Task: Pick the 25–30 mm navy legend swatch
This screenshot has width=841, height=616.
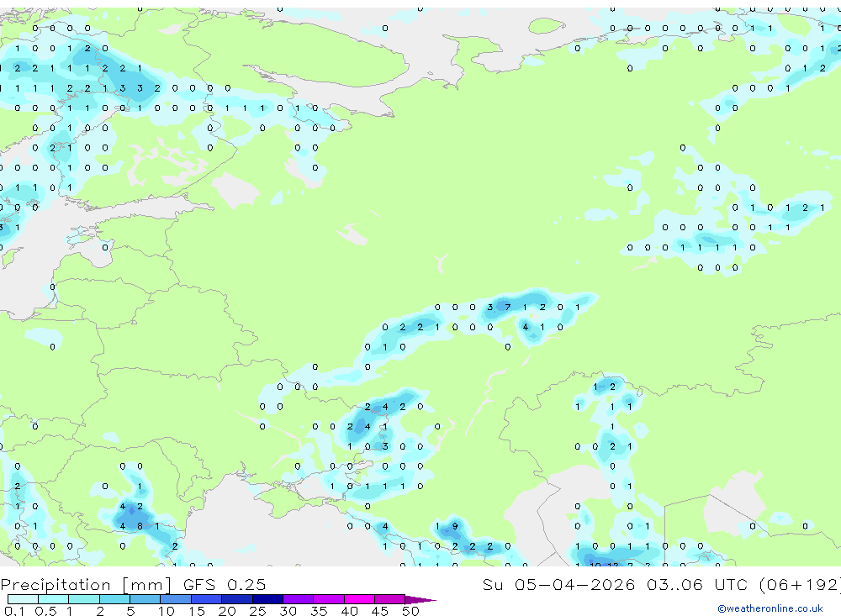Action: point(267,599)
